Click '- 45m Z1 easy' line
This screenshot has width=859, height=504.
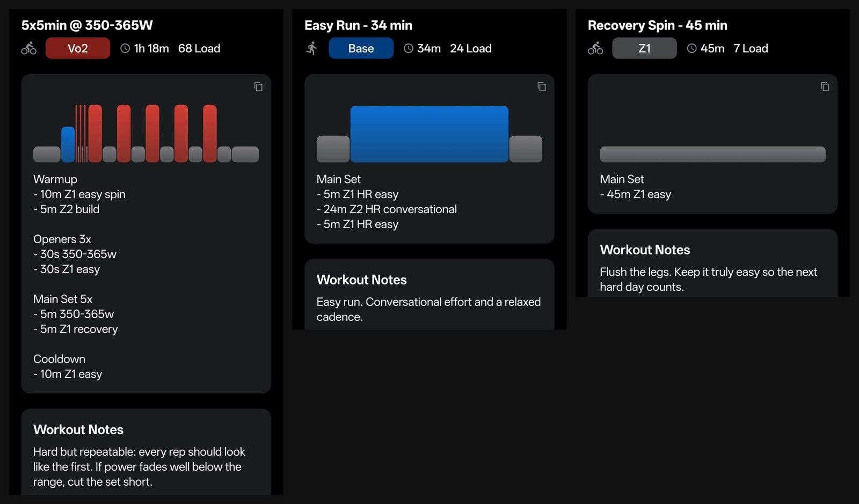[636, 194]
